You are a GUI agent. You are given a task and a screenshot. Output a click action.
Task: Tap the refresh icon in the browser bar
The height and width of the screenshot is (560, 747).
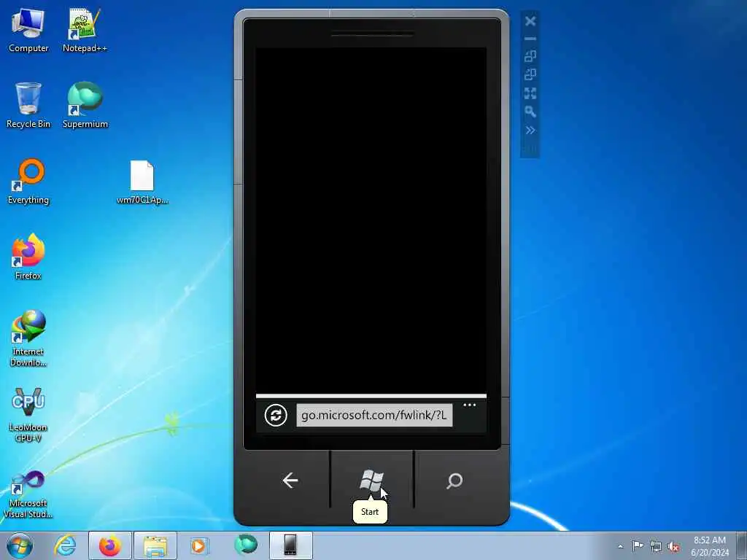pyautogui.click(x=276, y=415)
